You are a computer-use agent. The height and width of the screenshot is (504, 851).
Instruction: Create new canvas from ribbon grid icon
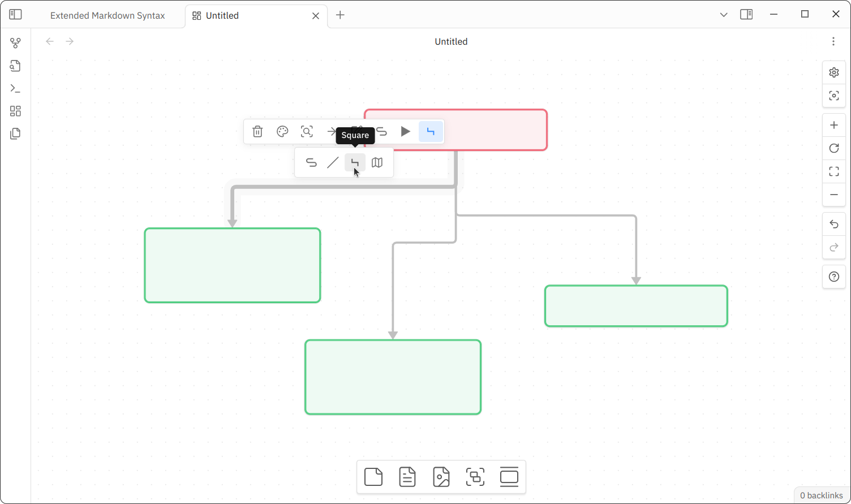coord(15,111)
